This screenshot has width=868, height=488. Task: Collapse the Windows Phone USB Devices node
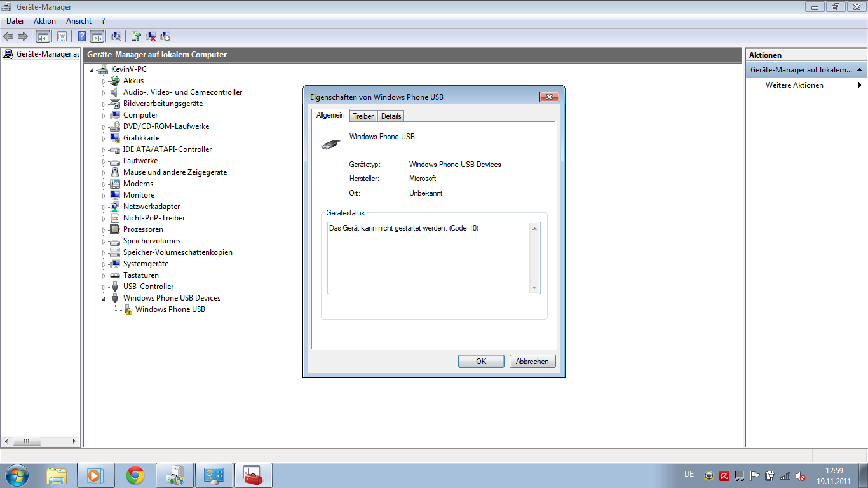point(104,298)
